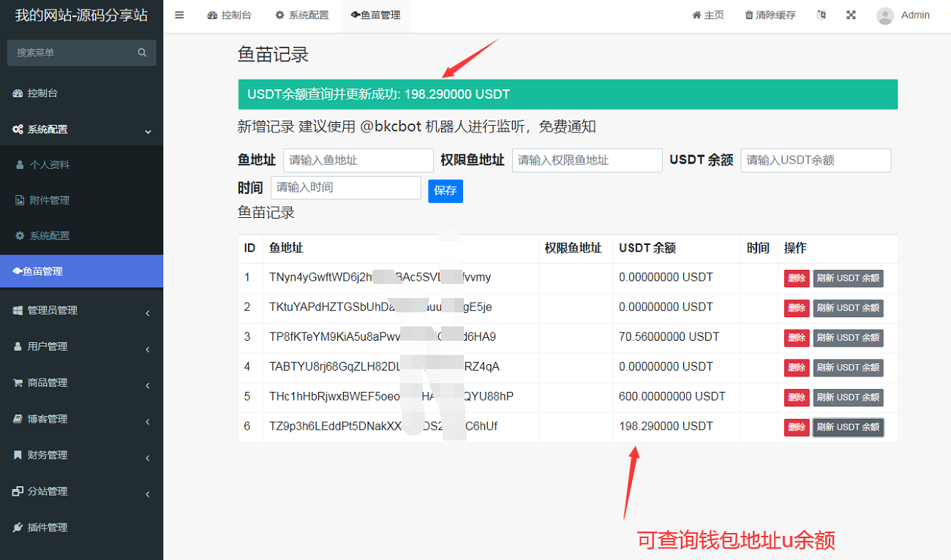
Task: Open 附件管理 in the sidebar submenu
Action: (x=49, y=200)
